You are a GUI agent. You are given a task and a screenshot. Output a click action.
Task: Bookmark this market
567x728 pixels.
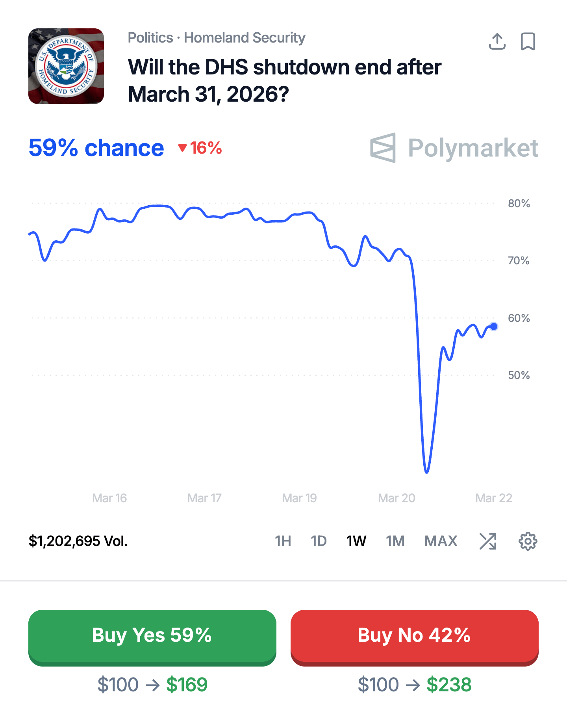point(528,41)
